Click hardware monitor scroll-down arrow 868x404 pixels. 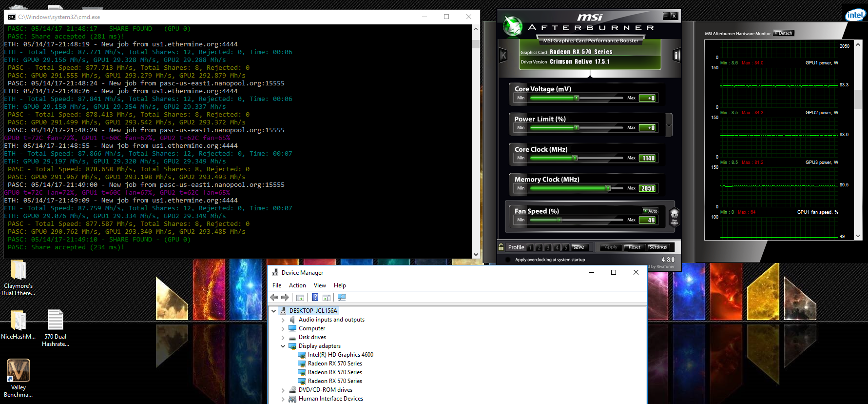tap(858, 237)
